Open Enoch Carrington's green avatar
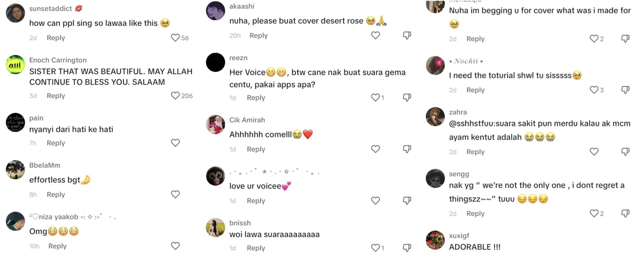Screen dimensions: 644x256 coord(15,65)
